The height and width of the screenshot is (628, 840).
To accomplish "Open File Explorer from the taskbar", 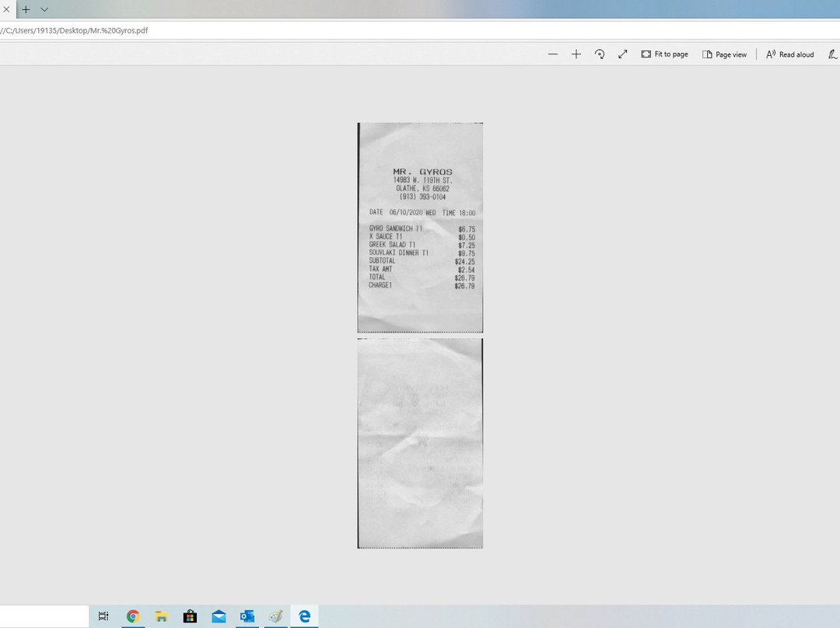I will (x=162, y=616).
